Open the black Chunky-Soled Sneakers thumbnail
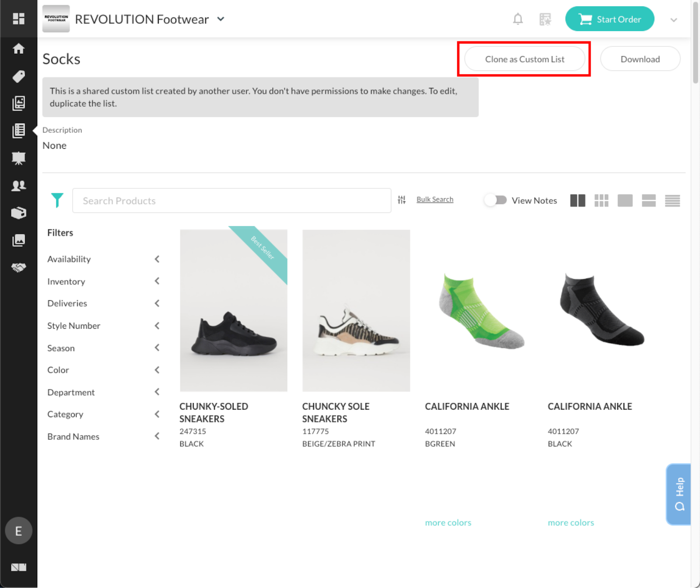700x588 pixels. pos(234,310)
